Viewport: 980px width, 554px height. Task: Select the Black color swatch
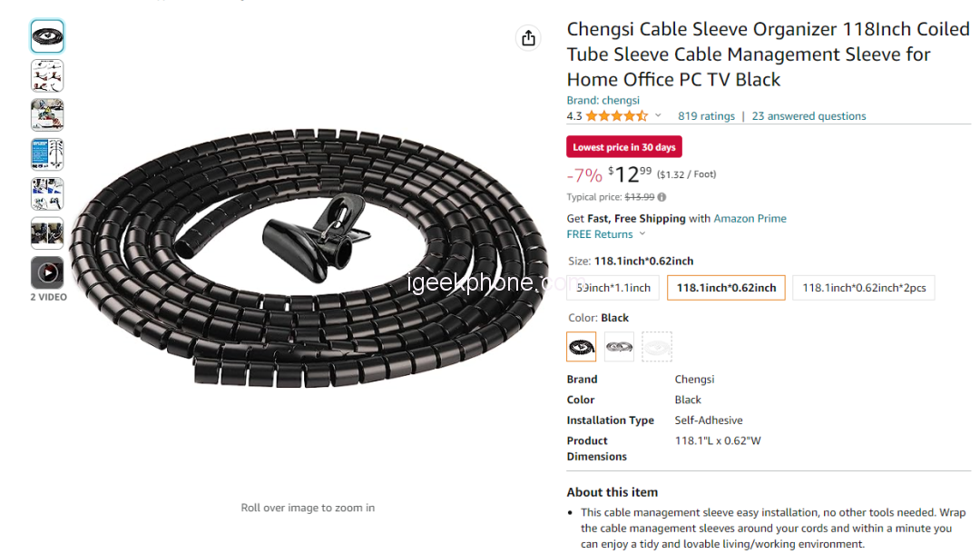pos(582,346)
